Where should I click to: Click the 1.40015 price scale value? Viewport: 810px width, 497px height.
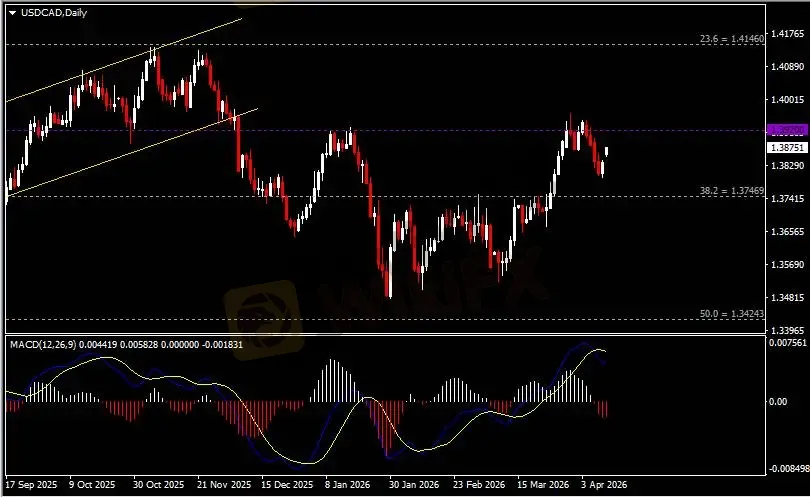point(787,100)
